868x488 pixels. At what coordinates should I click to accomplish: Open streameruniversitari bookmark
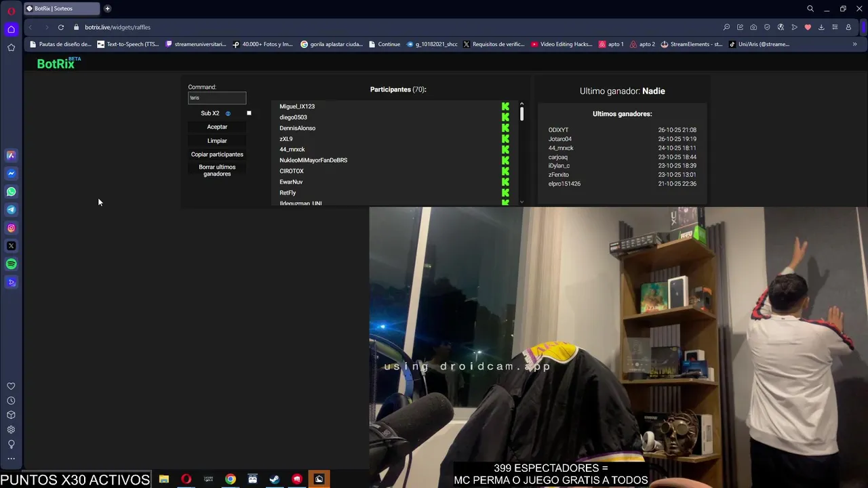[x=196, y=44]
